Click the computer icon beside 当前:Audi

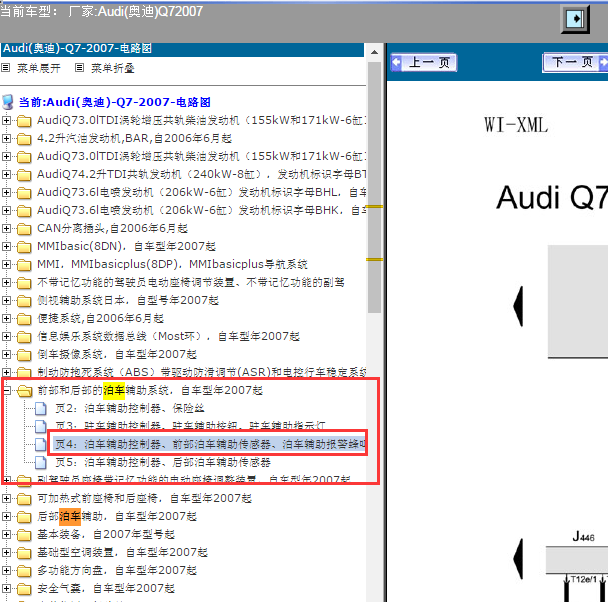(x=8, y=102)
